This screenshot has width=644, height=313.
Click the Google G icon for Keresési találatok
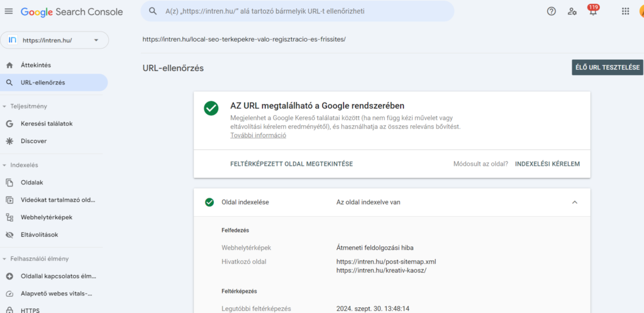(9, 124)
